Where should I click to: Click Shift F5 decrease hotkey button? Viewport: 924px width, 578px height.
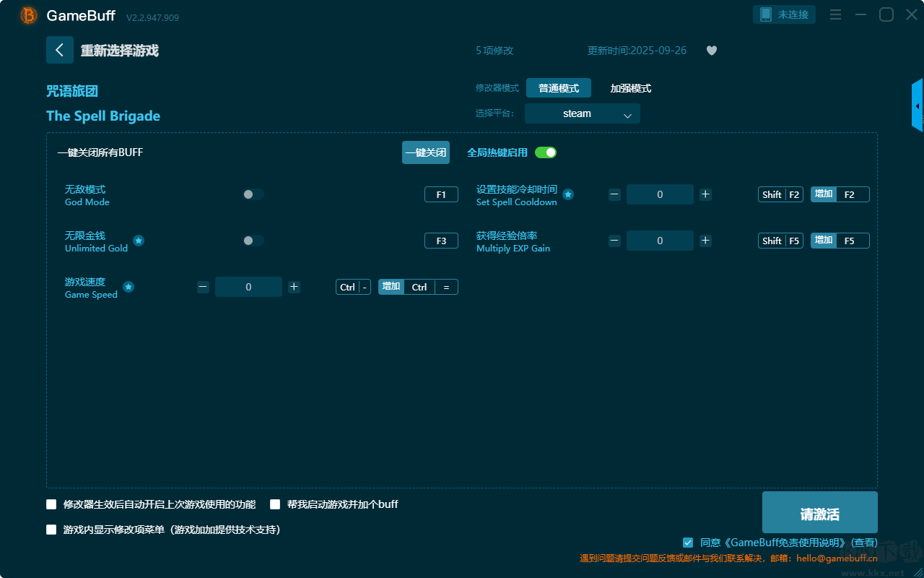780,241
